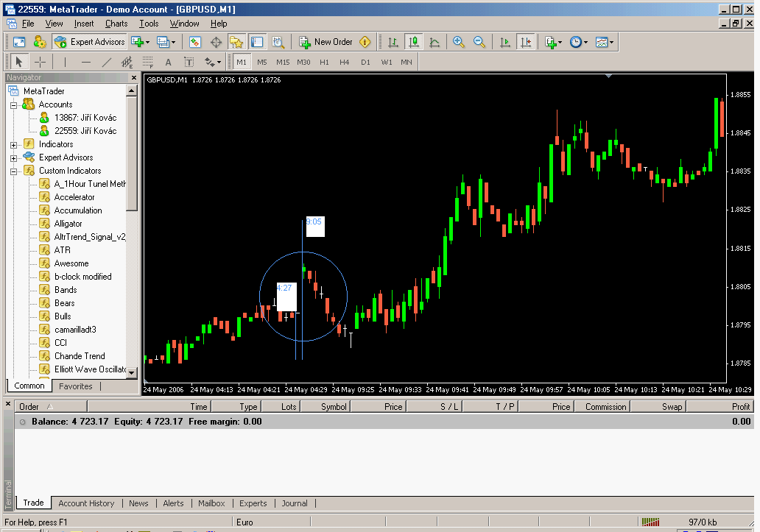Viewport: 760px width, 532px height.
Task: Sort by the Symbol column header
Action: pyautogui.click(x=326, y=407)
